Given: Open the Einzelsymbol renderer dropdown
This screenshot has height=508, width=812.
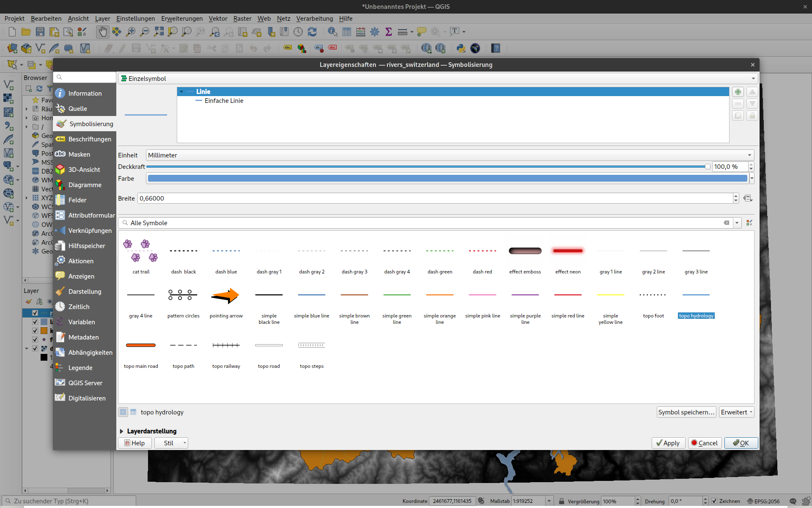Looking at the screenshot, I should pyautogui.click(x=438, y=78).
